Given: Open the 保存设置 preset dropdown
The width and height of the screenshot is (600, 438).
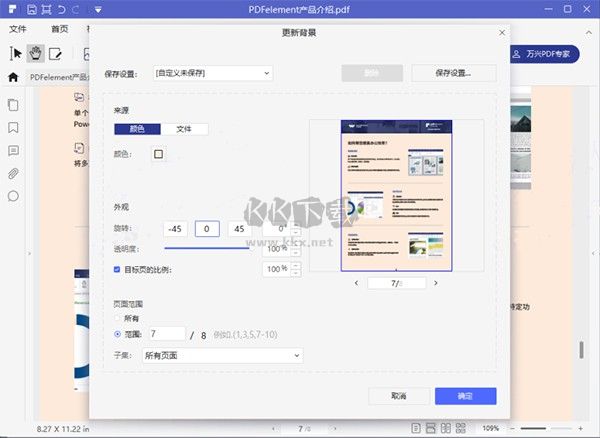Looking at the screenshot, I should (213, 73).
